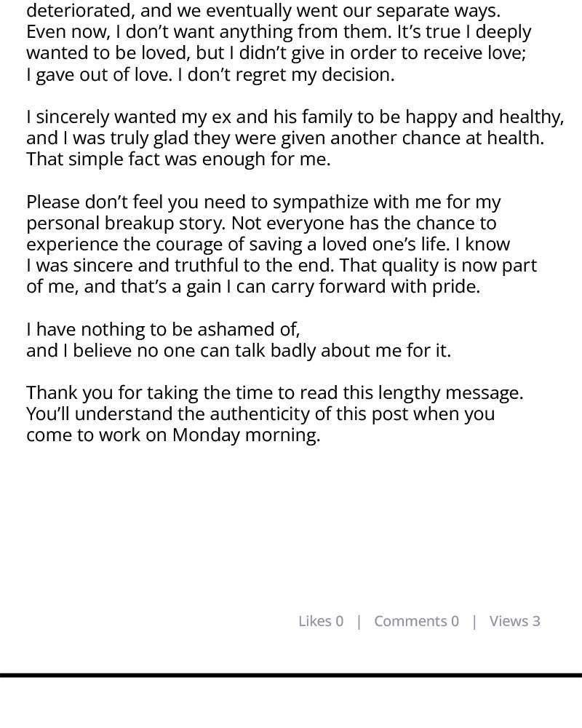
Task: Click the line "experience the courage of saving"
Action: [x=268, y=244]
